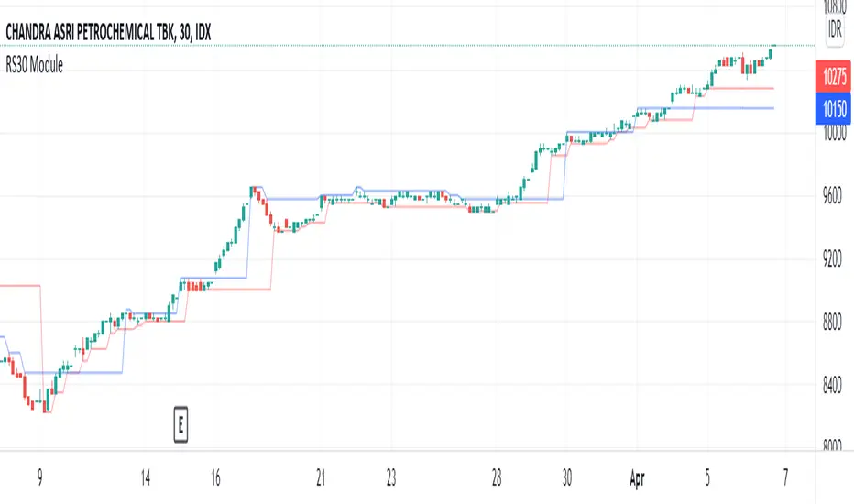854x504 pixels.
Task: Click date 9 on the time axis
Action: click(x=38, y=477)
